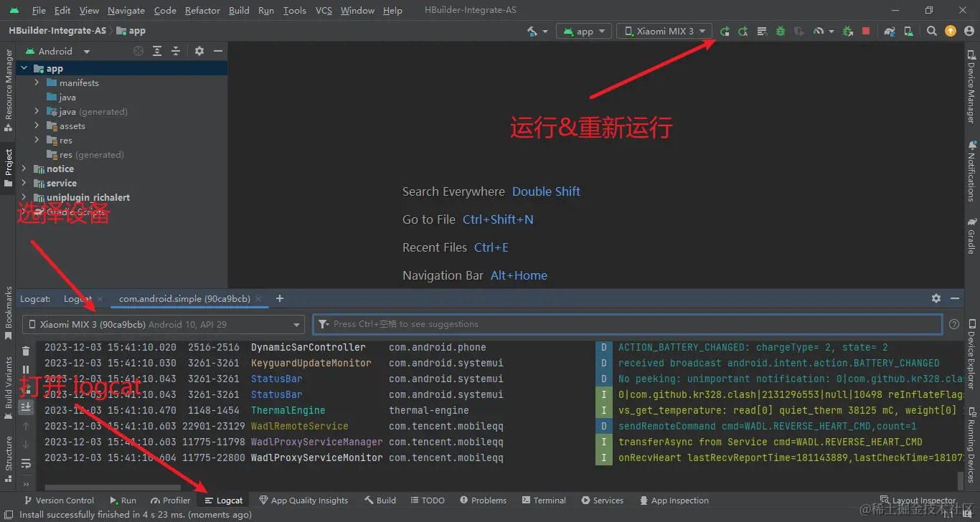Toggle Scroll to the End in Logcat
980x522 pixels.
click(x=26, y=407)
